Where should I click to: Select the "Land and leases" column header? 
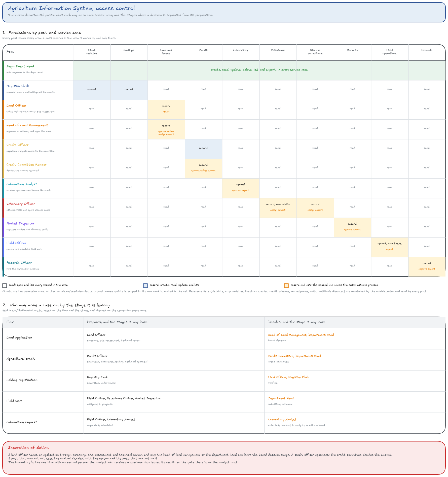pyautogui.click(x=166, y=52)
